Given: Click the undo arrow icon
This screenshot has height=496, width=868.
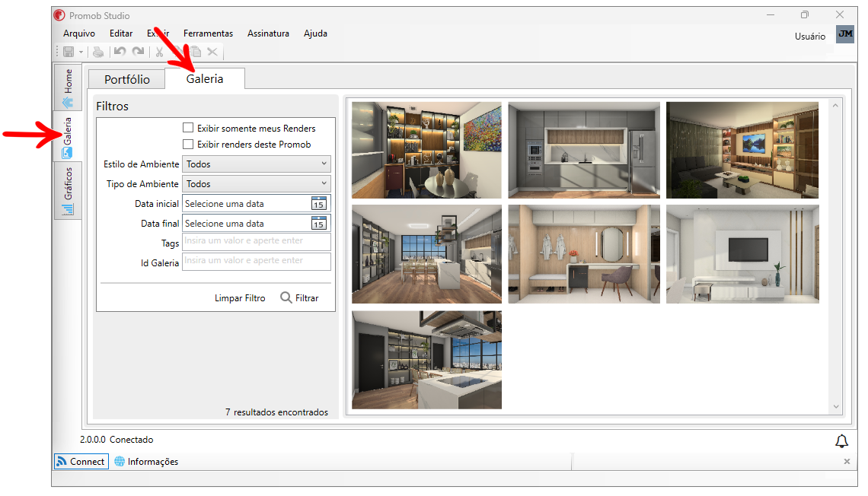Looking at the screenshot, I should [120, 52].
